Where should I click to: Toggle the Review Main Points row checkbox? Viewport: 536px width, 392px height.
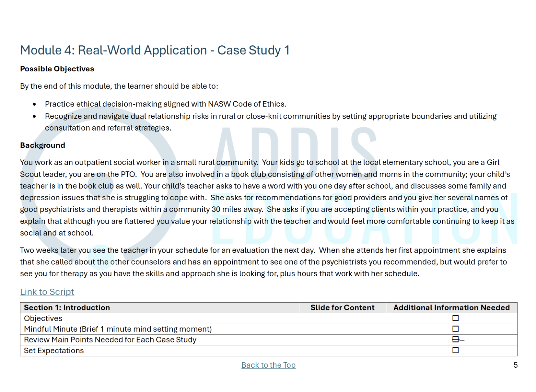point(455,340)
